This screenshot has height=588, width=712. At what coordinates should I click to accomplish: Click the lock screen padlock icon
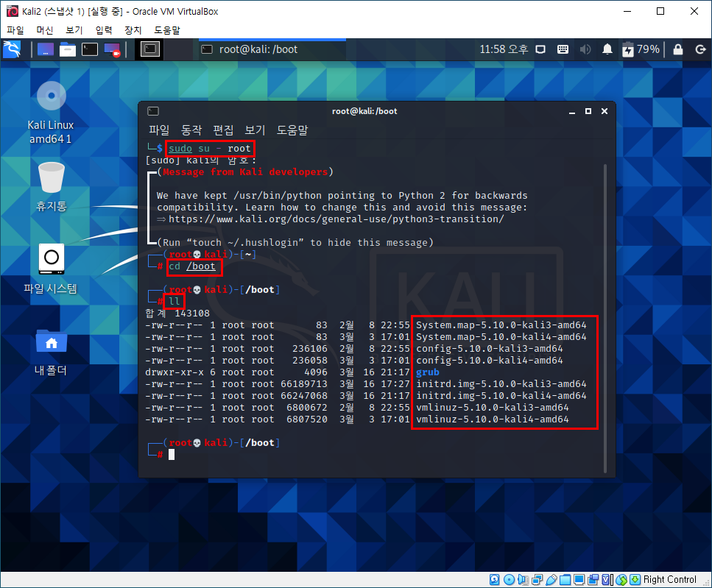[678, 49]
